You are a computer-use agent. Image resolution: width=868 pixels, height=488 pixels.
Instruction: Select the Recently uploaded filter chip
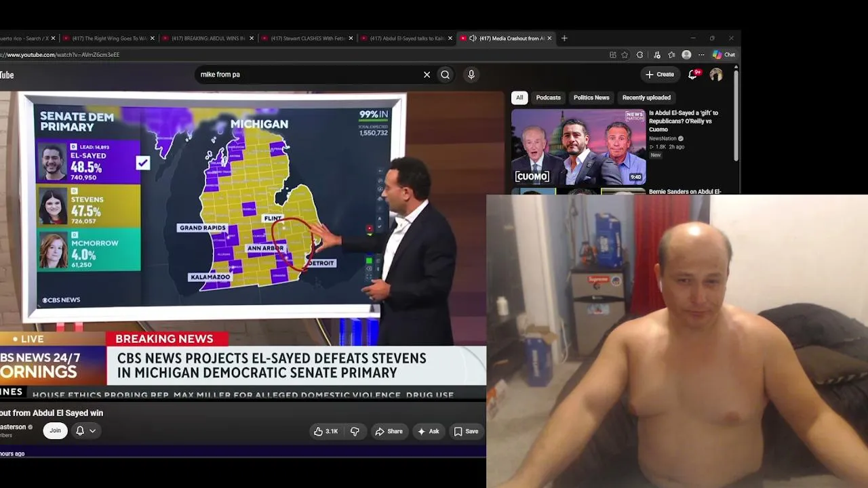click(x=646, y=98)
